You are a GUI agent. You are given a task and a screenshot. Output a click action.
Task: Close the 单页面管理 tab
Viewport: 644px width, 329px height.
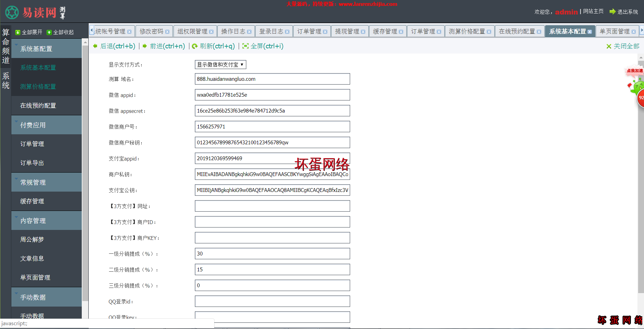click(x=634, y=32)
